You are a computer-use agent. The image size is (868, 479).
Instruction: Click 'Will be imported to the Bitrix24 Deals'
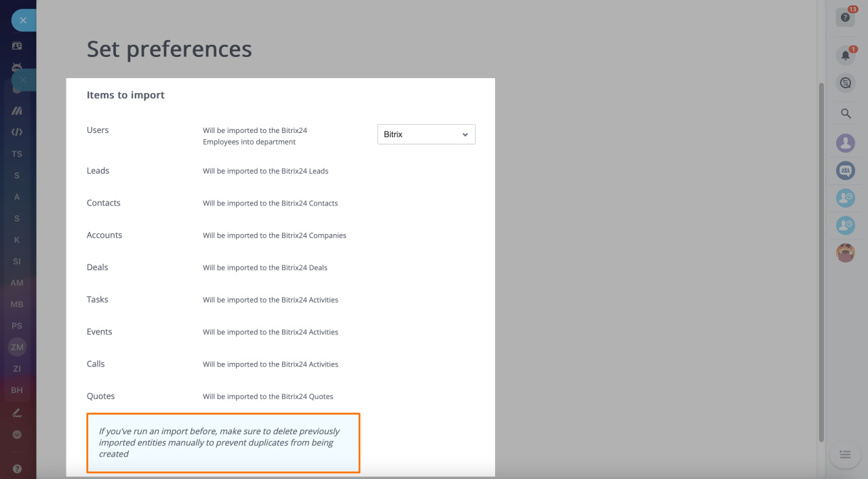pyautogui.click(x=265, y=268)
